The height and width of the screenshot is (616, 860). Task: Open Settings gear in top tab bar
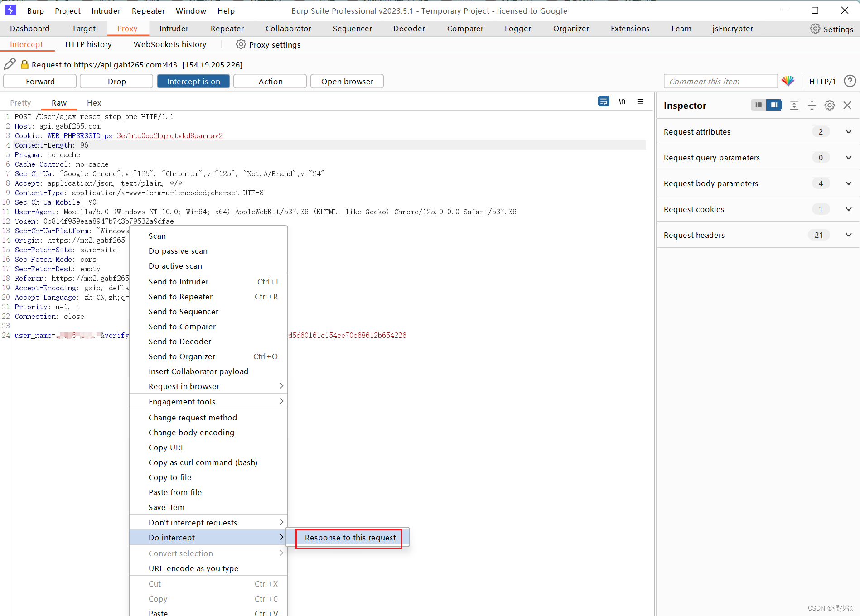click(831, 29)
